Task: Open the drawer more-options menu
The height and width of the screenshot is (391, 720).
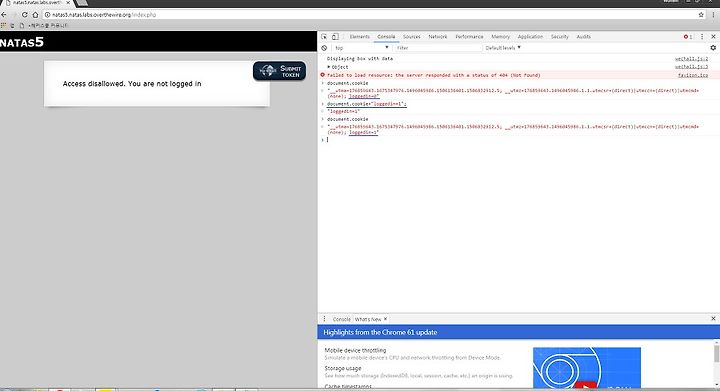Action: (324, 319)
